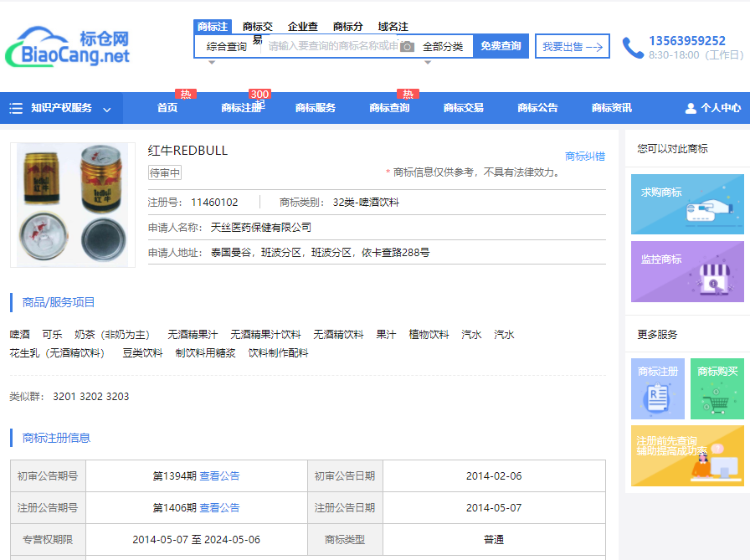Expand the 知识产权服务 chevron menu
This screenshot has width=750, height=560.
click(x=107, y=110)
